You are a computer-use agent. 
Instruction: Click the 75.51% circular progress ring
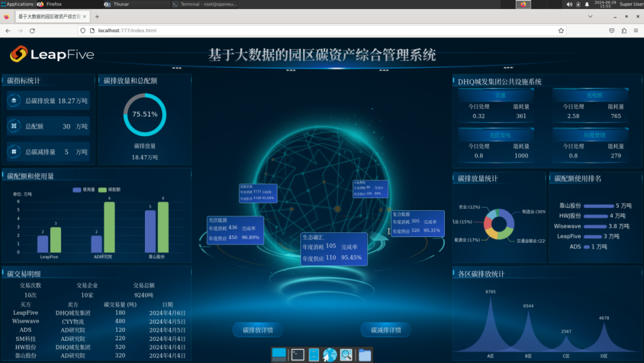point(145,115)
